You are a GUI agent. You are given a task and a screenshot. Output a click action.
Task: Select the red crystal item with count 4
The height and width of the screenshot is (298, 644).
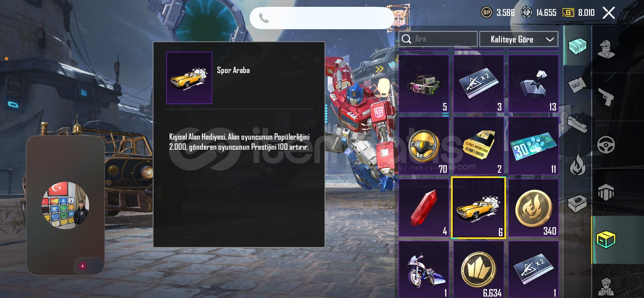tap(424, 208)
